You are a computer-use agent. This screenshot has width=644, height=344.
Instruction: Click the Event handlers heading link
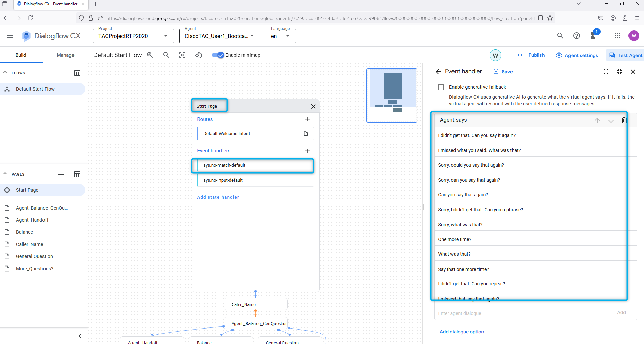(x=214, y=151)
